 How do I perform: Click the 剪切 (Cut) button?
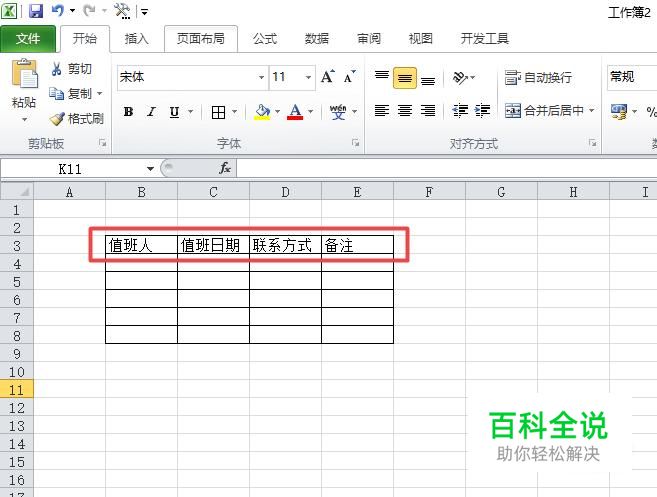[x=71, y=69]
